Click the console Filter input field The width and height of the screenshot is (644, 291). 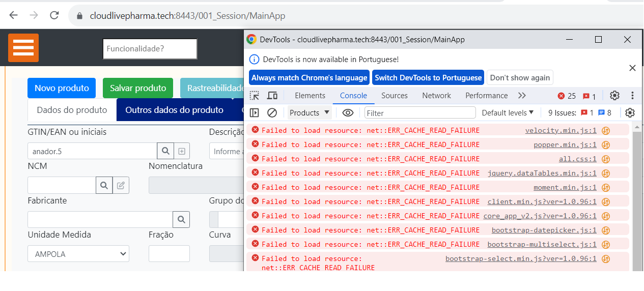point(420,113)
